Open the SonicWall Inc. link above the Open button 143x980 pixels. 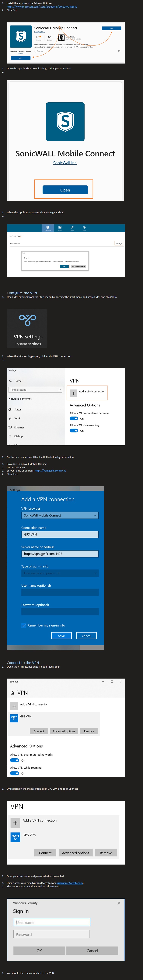(x=65, y=163)
